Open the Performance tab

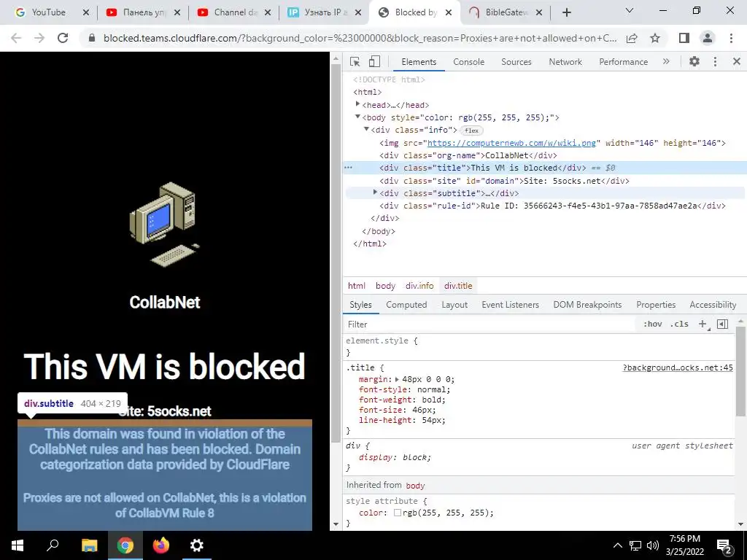623,62
